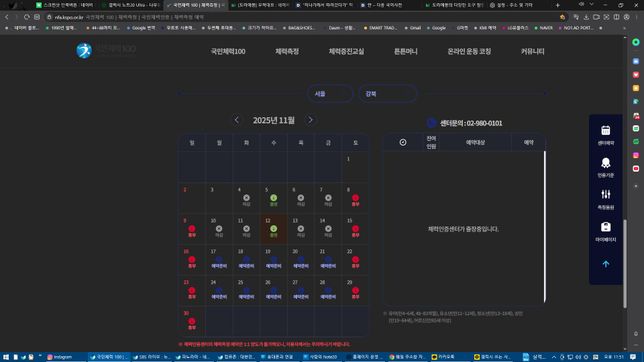Click the 2025년 11월 month title
This screenshot has width=644, height=362.
[x=274, y=120]
